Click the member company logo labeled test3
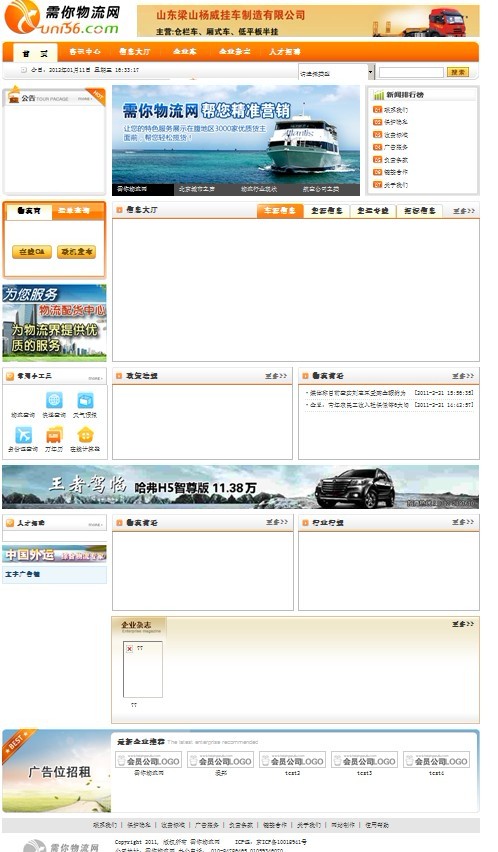This screenshot has width=498, height=852. 364,761
